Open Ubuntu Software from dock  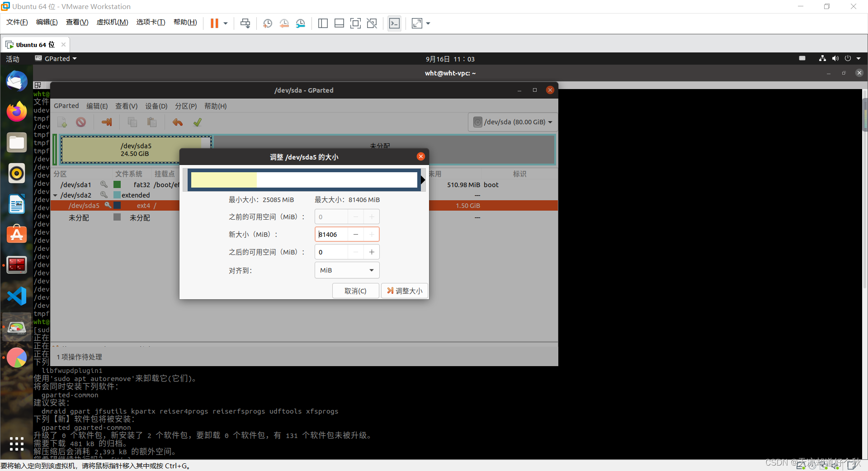point(17,234)
